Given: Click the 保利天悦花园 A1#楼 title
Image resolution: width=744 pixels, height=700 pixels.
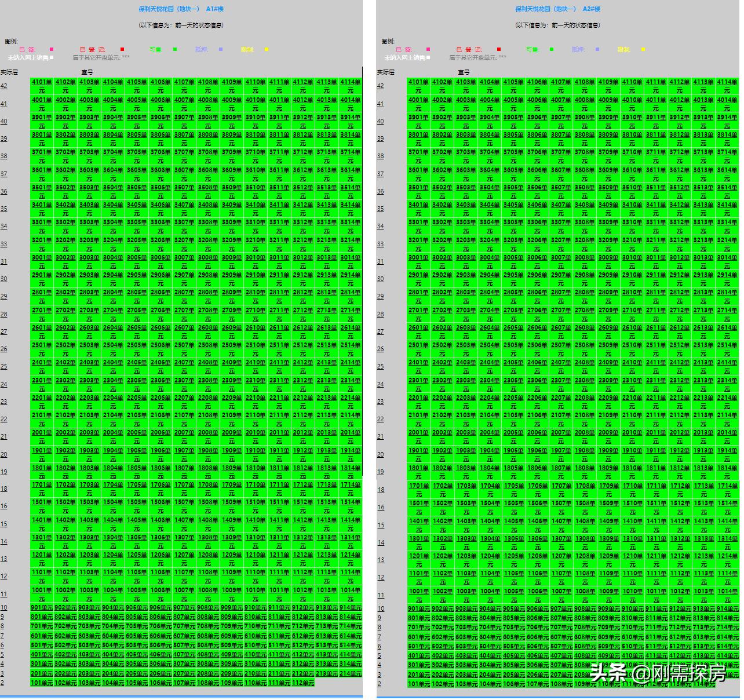Looking at the screenshot, I should coord(181,9).
